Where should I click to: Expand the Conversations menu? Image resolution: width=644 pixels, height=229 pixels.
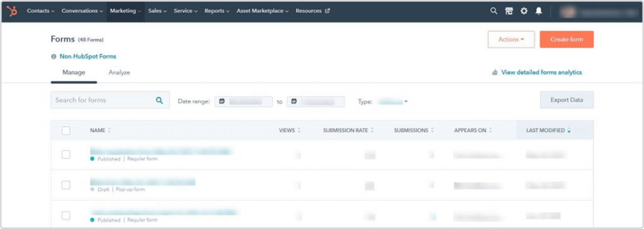coord(82,11)
